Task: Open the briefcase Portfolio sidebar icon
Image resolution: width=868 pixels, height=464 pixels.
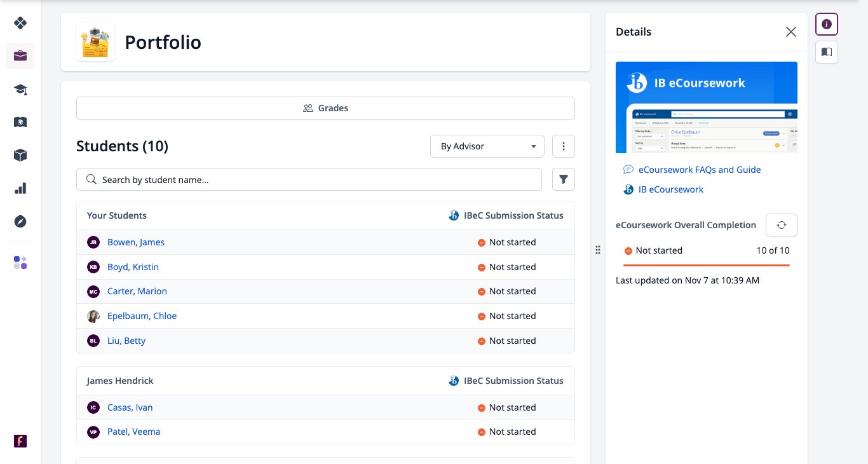Action: 20,56
